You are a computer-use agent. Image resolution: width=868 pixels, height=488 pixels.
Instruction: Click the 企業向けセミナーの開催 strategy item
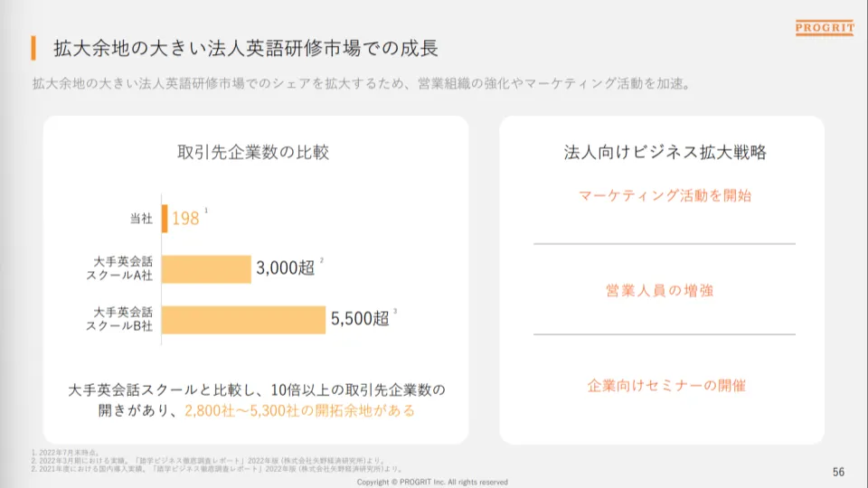(666, 386)
